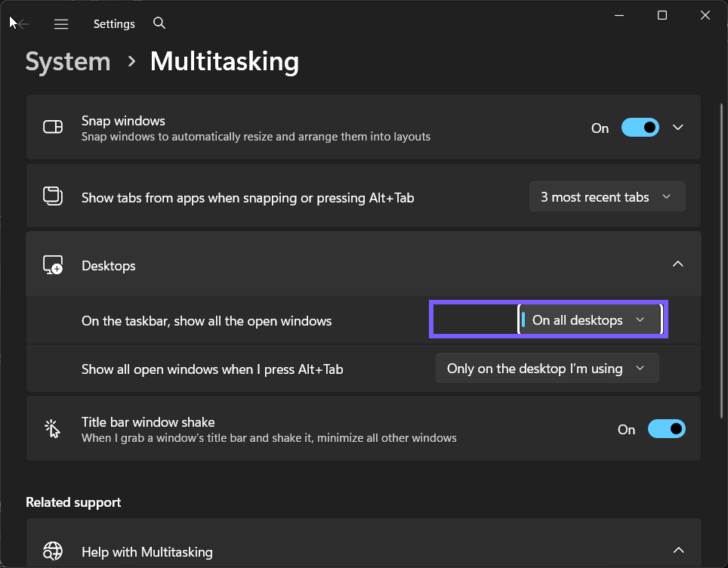728x568 pixels.
Task: Click the Show tabs from apps label
Action: (248, 198)
